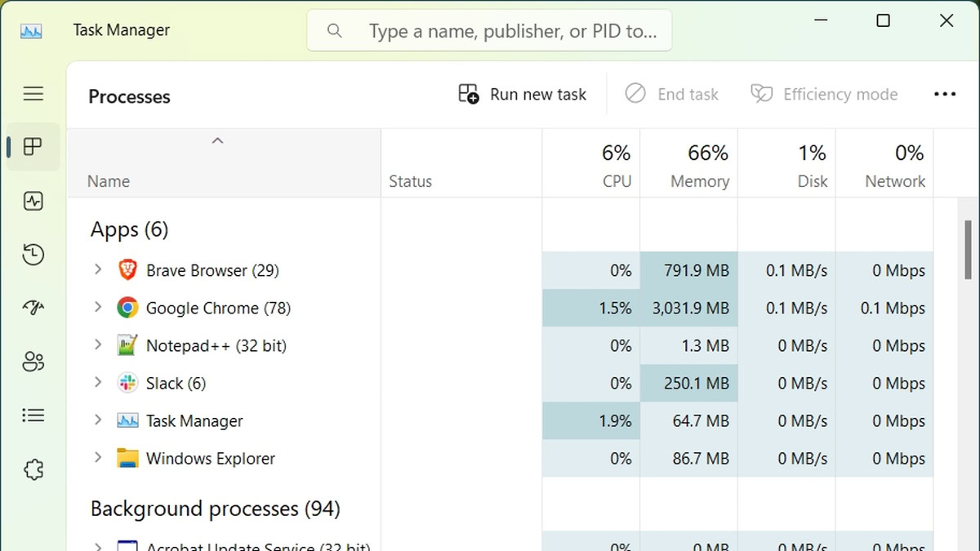This screenshot has height=551, width=980.
Task: Click Run new task button
Action: (523, 95)
